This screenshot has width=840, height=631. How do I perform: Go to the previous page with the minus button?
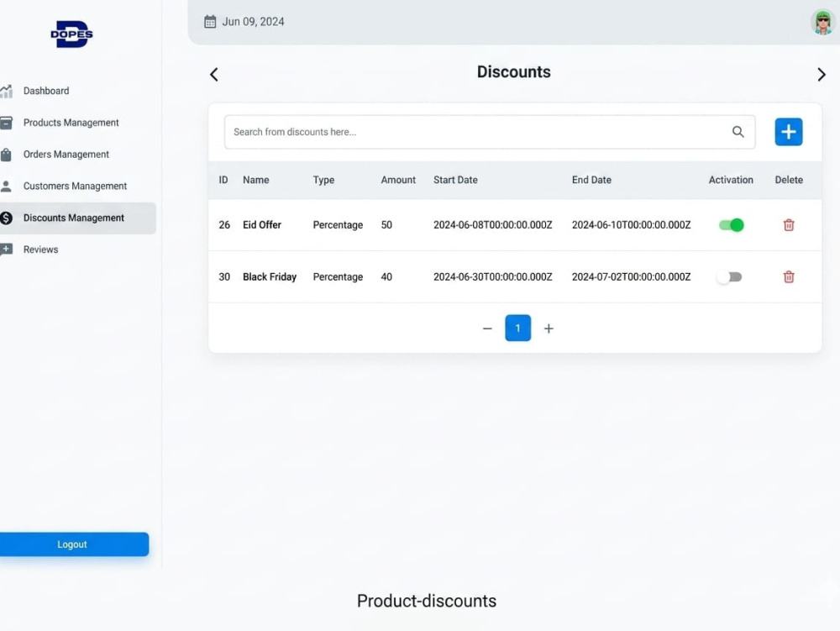tap(487, 329)
